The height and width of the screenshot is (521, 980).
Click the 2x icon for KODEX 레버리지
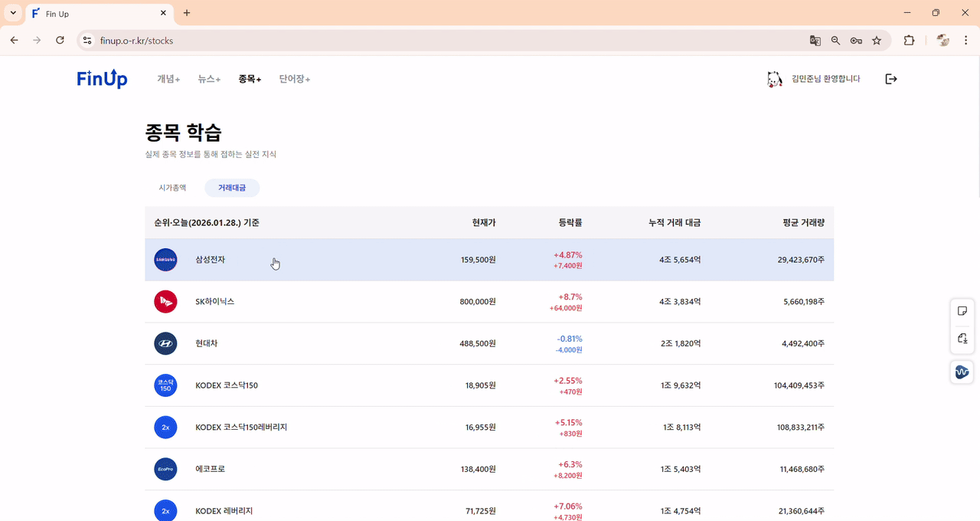tap(165, 510)
